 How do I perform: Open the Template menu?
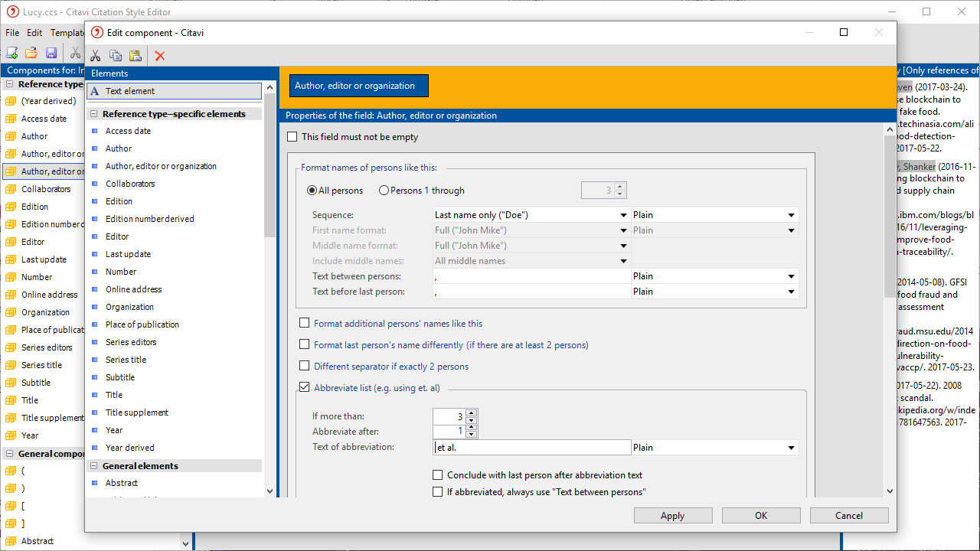pyautogui.click(x=67, y=33)
